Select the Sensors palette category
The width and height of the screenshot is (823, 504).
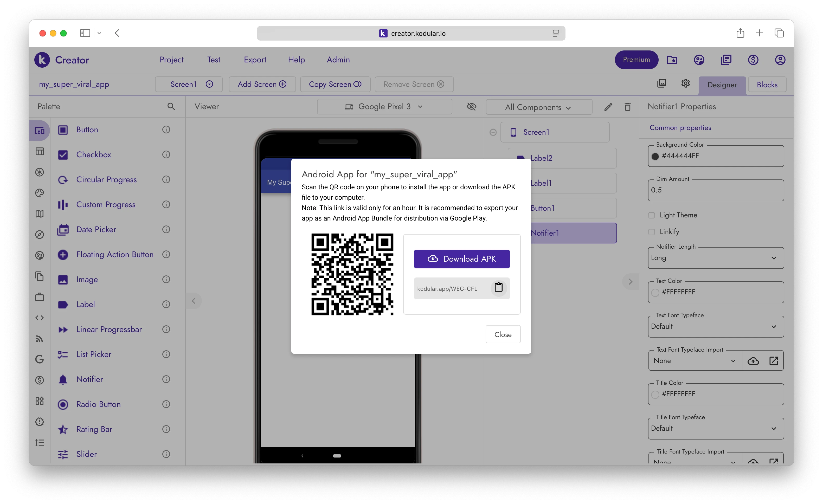(40, 235)
